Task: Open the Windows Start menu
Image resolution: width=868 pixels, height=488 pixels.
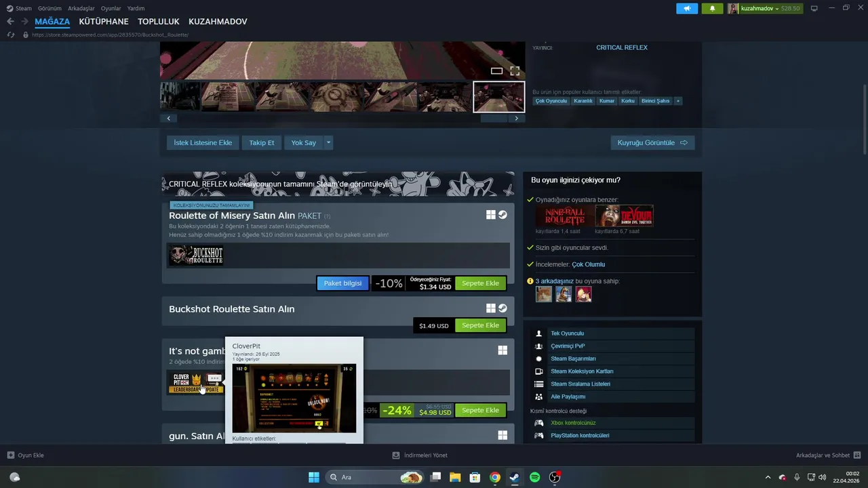Action: pyautogui.click(x=313, y=477)
